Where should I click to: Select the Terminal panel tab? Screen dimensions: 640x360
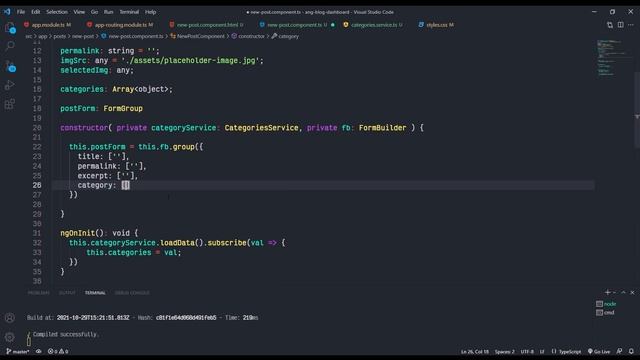pyautogui.click(x=95, y=293)
